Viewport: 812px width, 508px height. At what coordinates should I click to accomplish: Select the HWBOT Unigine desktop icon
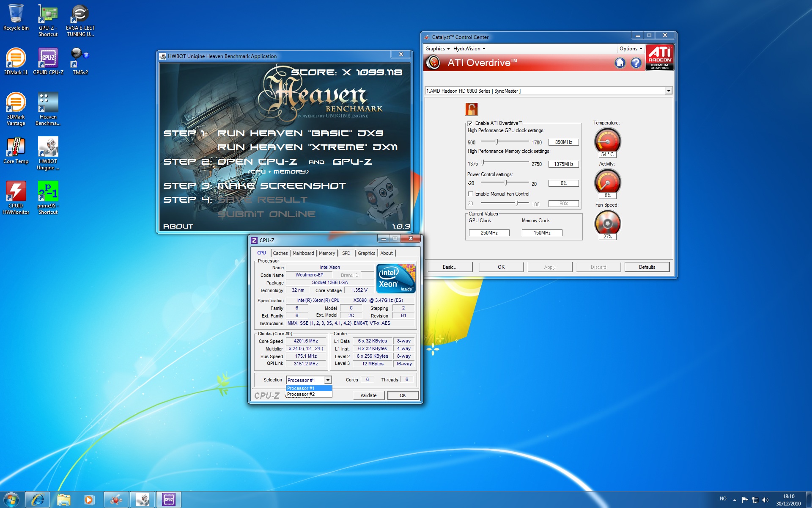pos(48,153)
